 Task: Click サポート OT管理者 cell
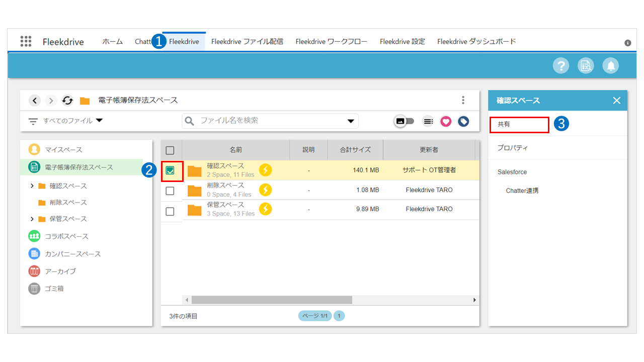click(x=429, y=170)
